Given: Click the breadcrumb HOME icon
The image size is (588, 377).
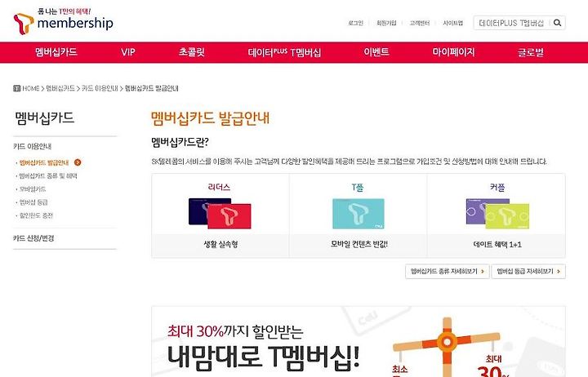Looking at the screenshot, I should [x=16, y=88].
